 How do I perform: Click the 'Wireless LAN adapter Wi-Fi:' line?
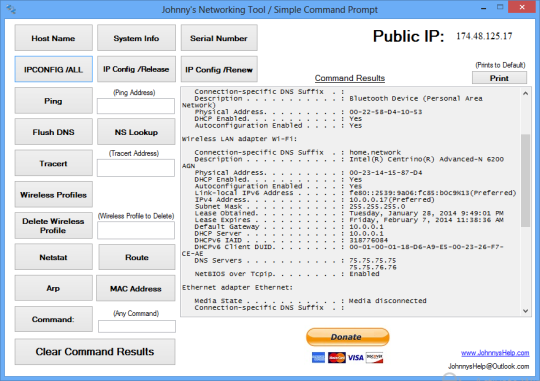tap(239, 139)
